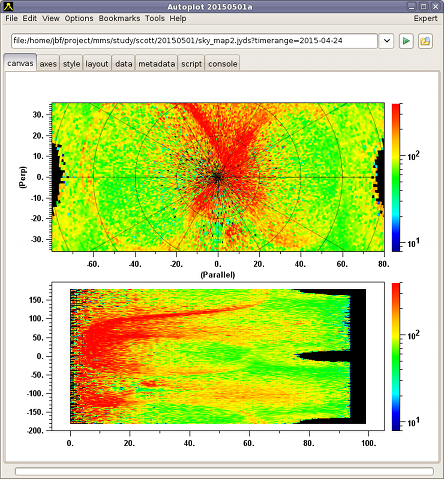Click the 100. tick label on bottom x-axis
Image resolution: width=444 pixels, height=479 pixels.
[x=368, y=443]
